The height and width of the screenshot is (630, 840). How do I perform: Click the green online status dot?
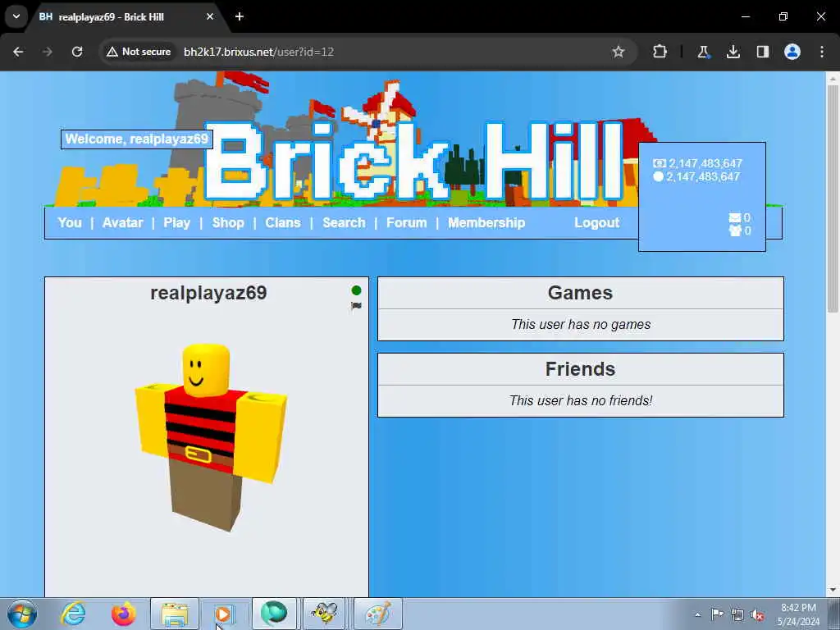click(356, 290)
